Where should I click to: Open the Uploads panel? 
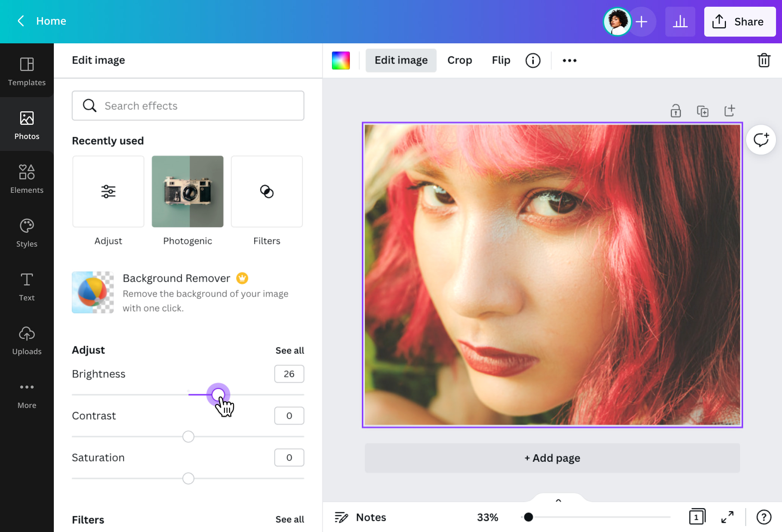[27, 340]
